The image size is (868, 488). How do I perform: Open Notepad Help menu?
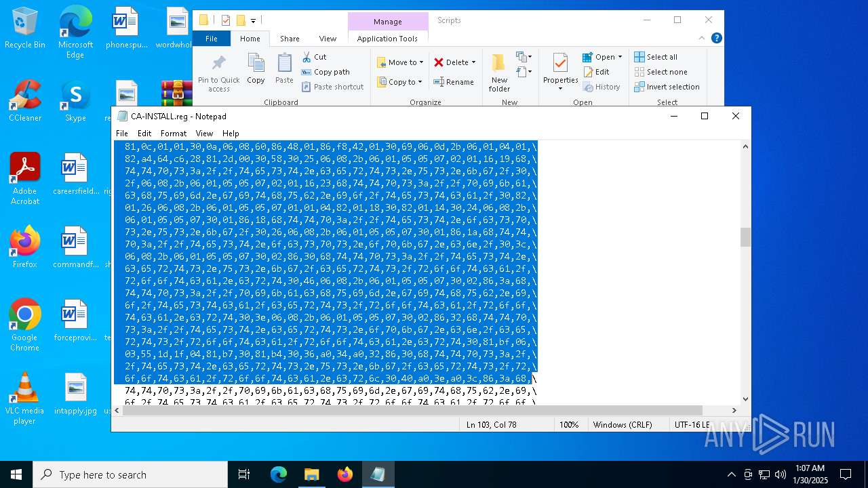tap(231, 134)
